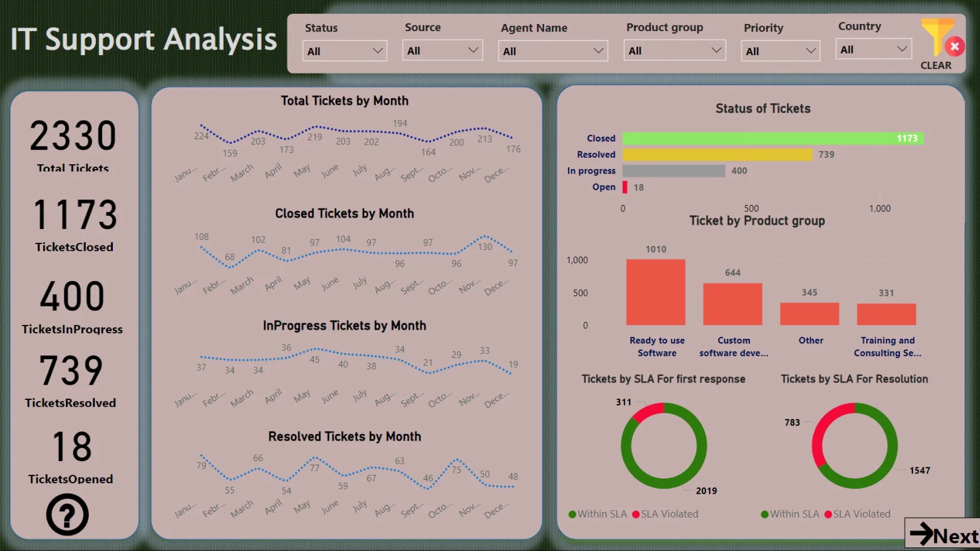Click the Status of Tickets title
Screen dimensions: 980x551
tap(763, 109)
